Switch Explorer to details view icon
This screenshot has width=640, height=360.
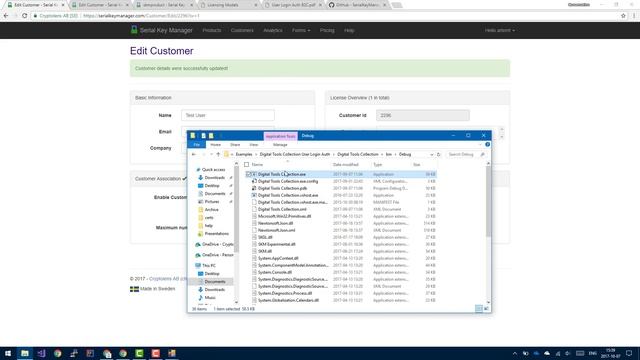(479, 309)
